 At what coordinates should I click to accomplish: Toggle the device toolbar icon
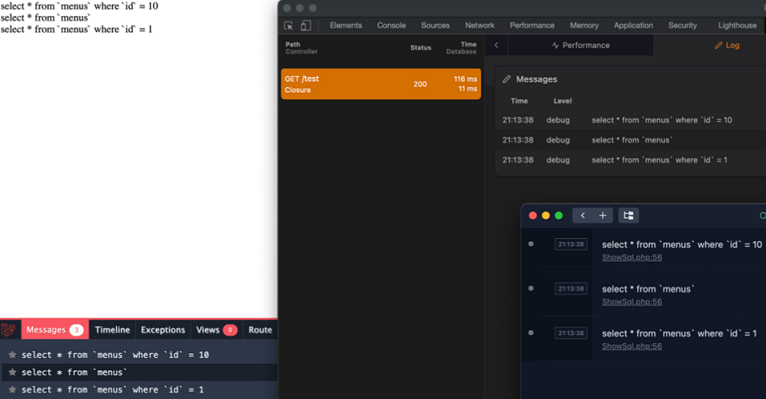click(x=306, y=25)
